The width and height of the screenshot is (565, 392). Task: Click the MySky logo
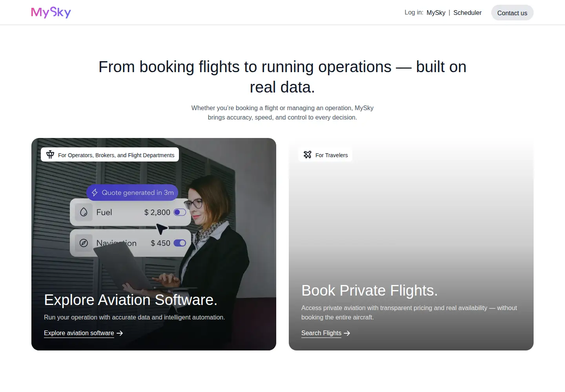[51, 13]
